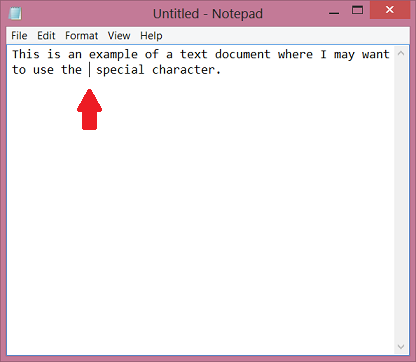Open the View menu
This screenshot has height=362, width=416.
[119, 36]
